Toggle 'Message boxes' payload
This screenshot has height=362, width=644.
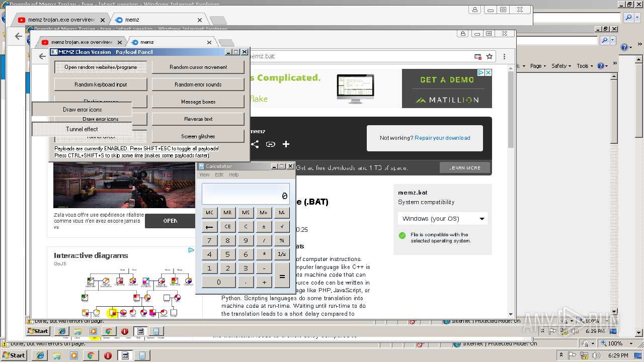198,102
